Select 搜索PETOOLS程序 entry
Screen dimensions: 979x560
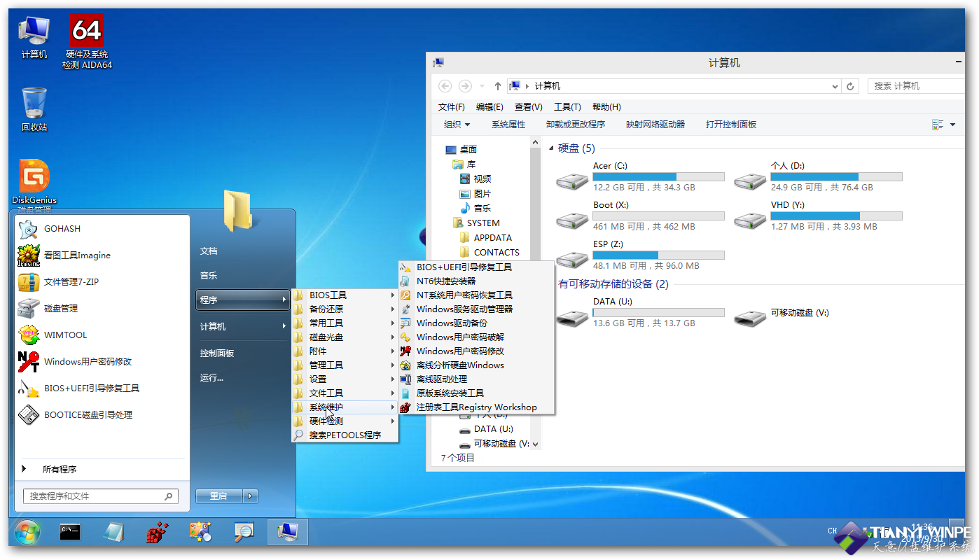[345, 435]
